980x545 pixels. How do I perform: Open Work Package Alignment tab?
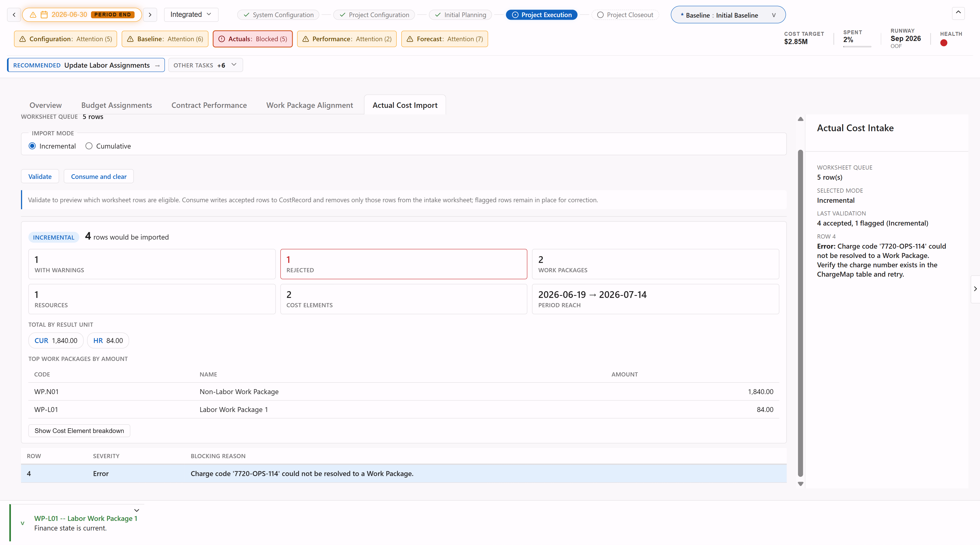(x=310, y=106)
